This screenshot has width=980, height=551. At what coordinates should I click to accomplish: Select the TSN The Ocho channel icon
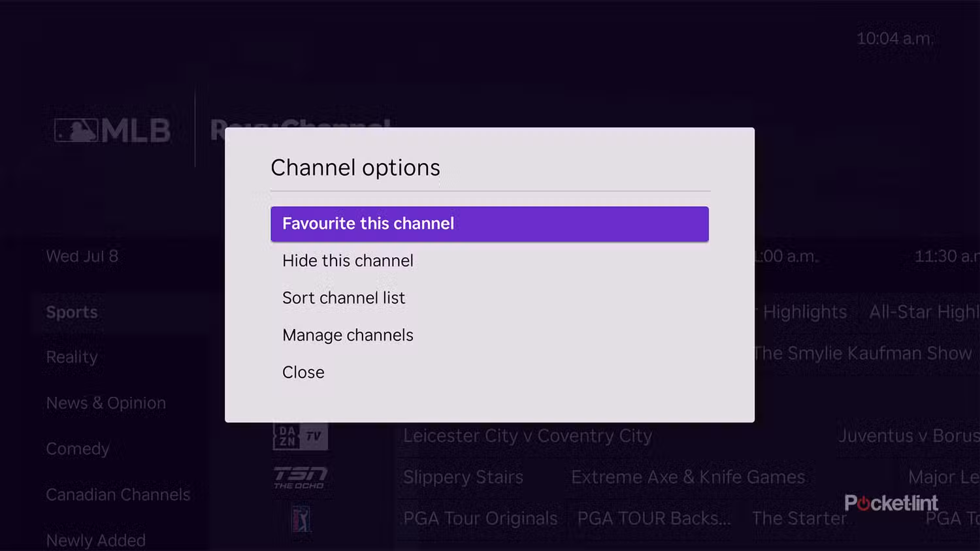pos(300,477)
